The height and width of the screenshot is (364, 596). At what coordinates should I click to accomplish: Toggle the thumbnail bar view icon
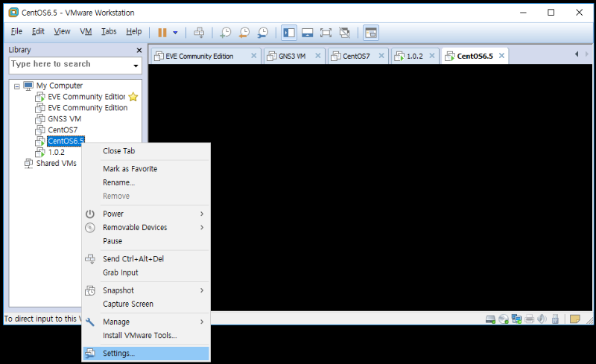tap(307, 33)
